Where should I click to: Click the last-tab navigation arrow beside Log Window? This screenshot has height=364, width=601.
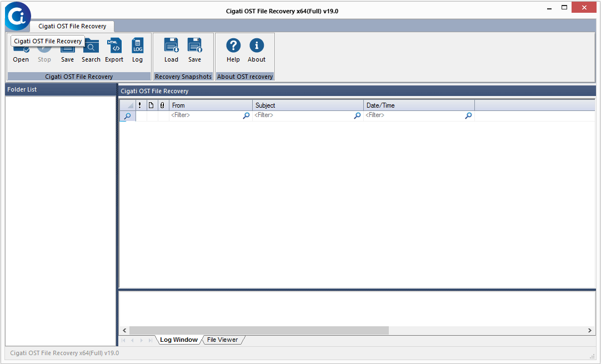click(x=150, y=340)
